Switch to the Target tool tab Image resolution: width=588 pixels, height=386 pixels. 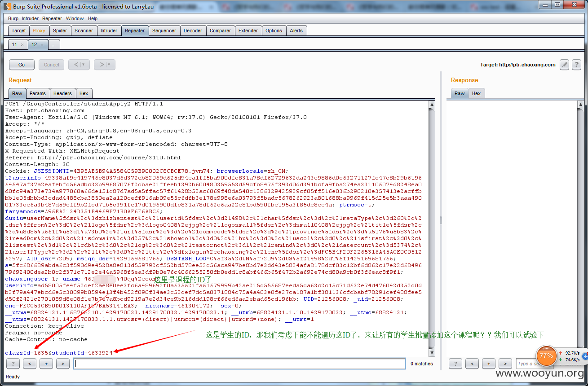[19, 31]
